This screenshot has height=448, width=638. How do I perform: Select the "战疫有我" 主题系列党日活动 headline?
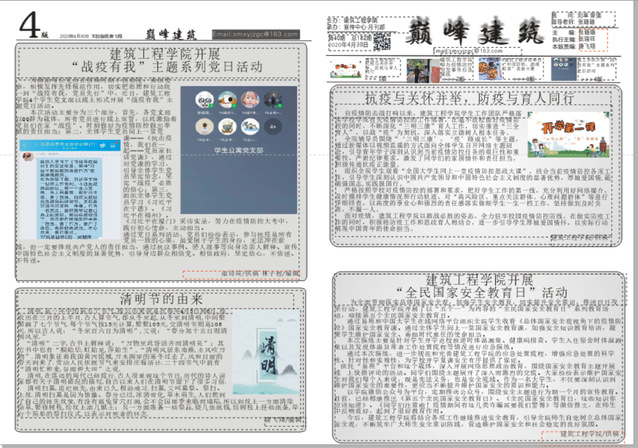pyautogui.click(x=163, y=62)
